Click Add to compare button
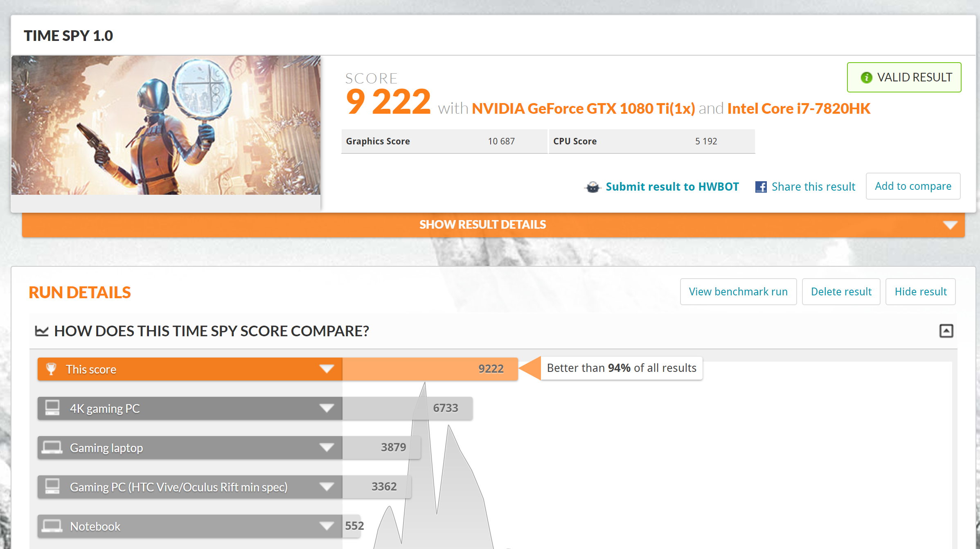This screenshot has height=549, width=980. coord(913,186)
